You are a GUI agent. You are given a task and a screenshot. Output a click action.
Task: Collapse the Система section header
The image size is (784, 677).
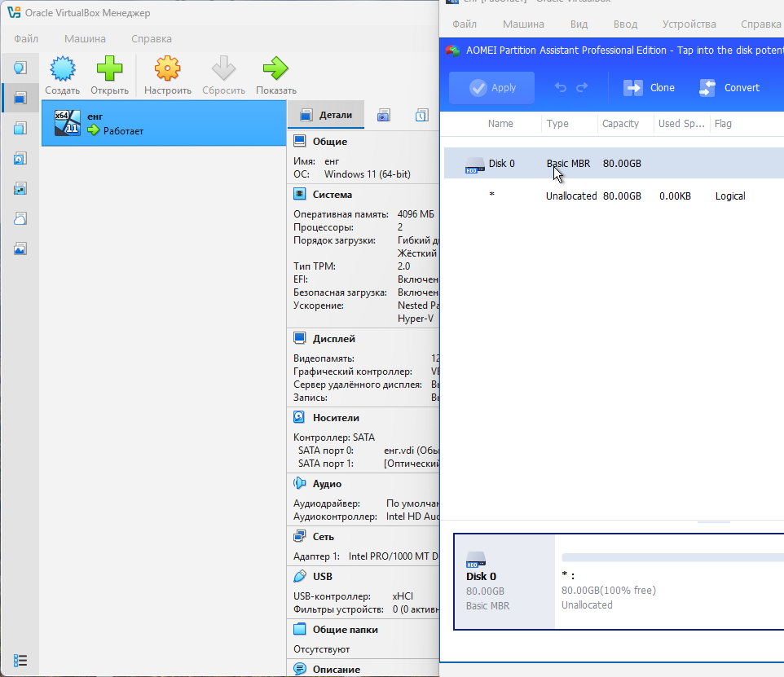click(332, 195)
